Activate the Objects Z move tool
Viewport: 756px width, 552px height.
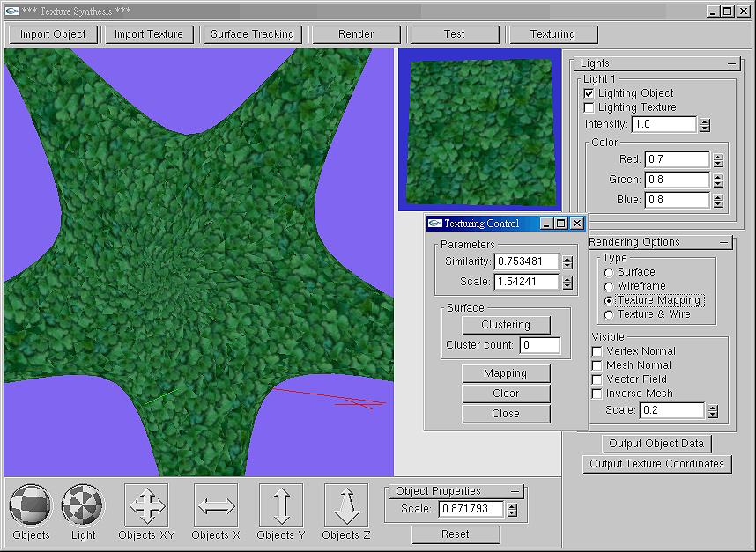pos(345,505)
